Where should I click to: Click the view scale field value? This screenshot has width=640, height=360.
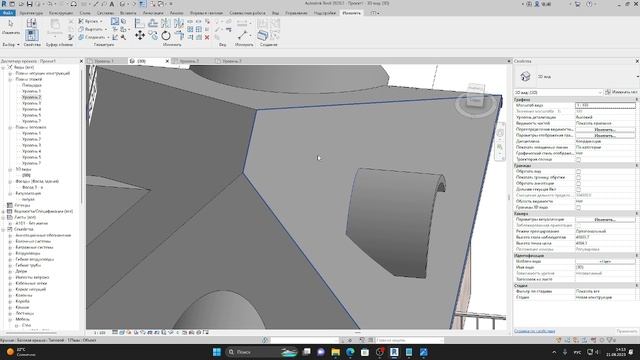pyautogui.click(x=605, y=105)
